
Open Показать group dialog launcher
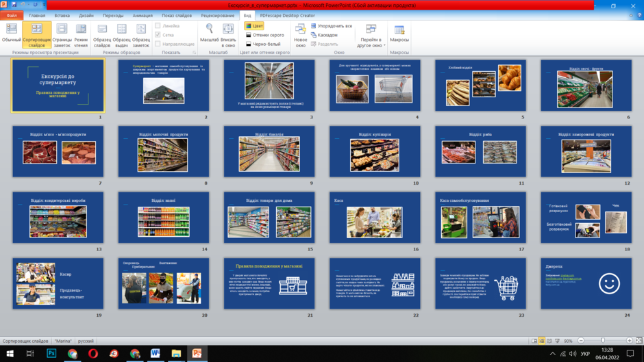point(195,53)
